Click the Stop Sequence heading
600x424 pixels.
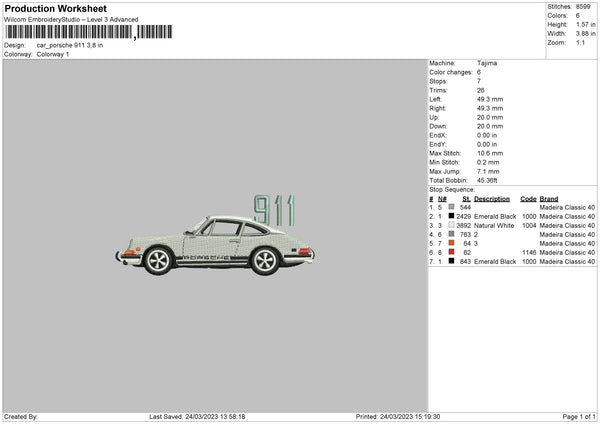click(452, 190)
